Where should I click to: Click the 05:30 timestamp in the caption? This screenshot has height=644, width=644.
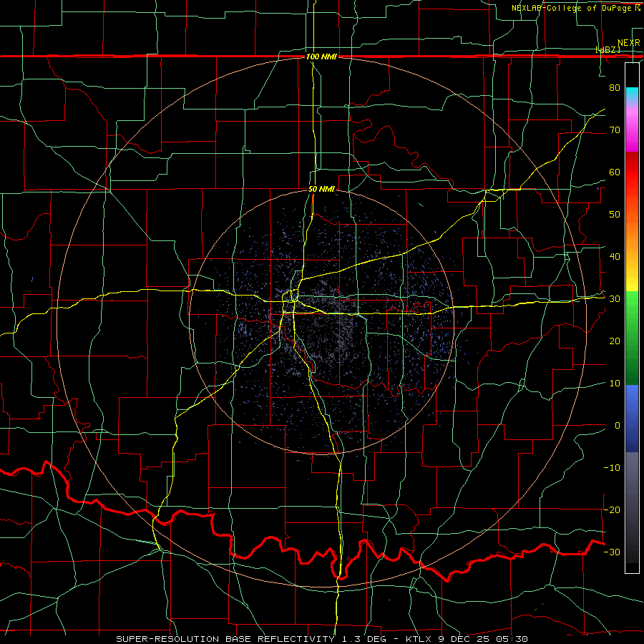(512, 639)
